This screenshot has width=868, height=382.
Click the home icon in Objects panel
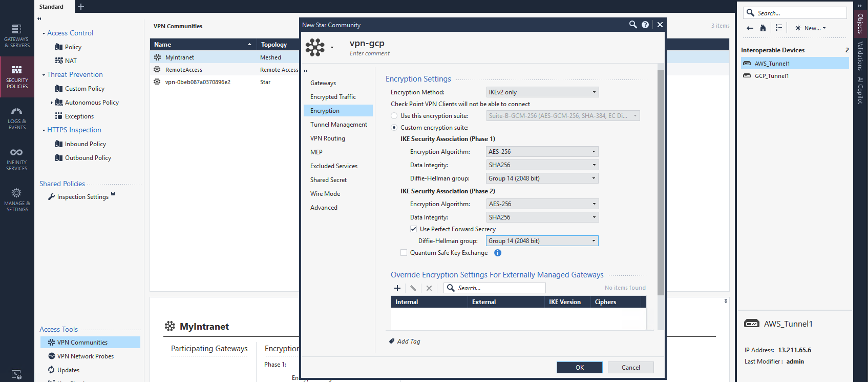pyautogui.click(x=763, y=28)
